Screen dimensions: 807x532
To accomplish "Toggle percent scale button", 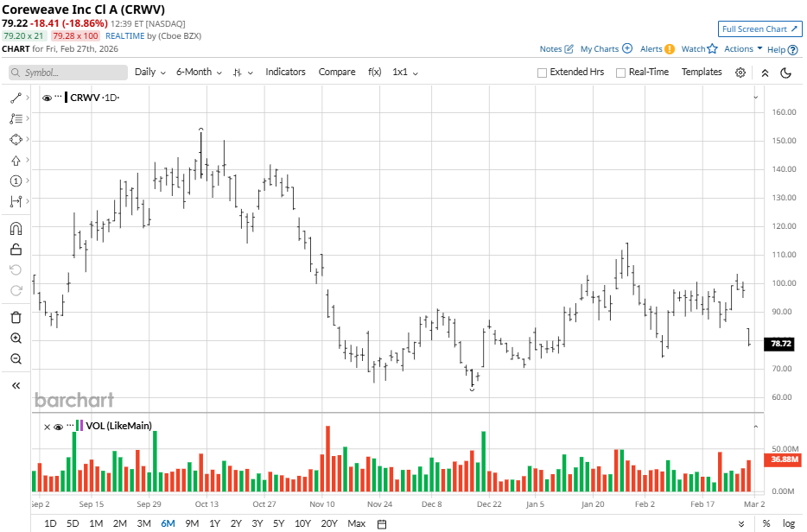I will [766, 523].
